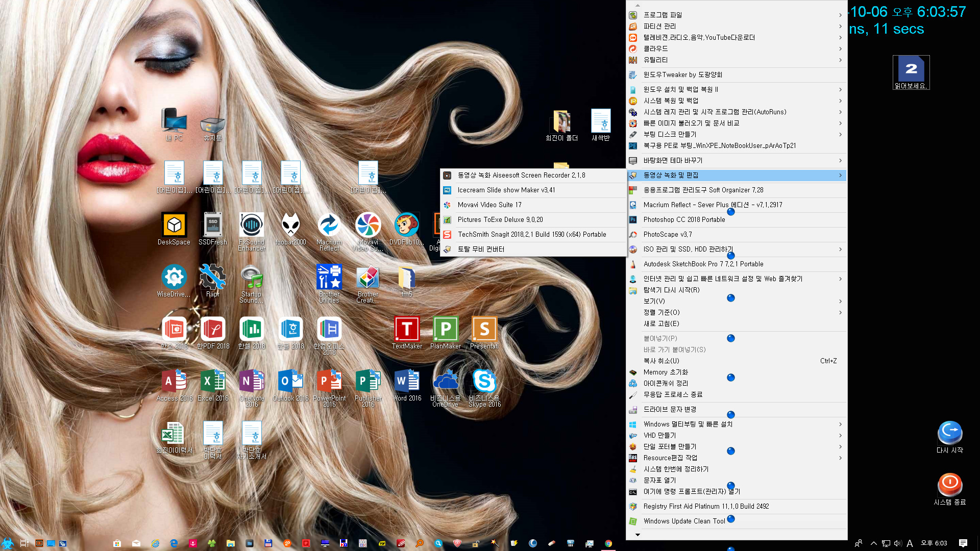Open the DVDFab10 desktop icon

407,229
